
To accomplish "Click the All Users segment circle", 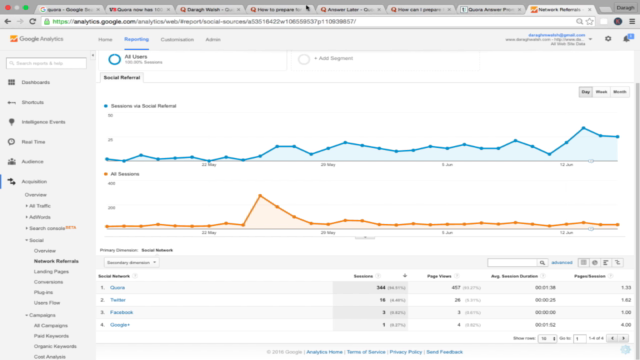I will coord(115,59).
